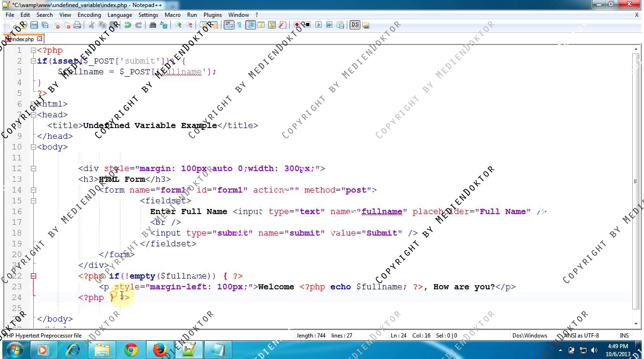This screenshot has height=359, width=644.
Task: Toggle Word Wrap toolbar button
Action: point(229,25)
